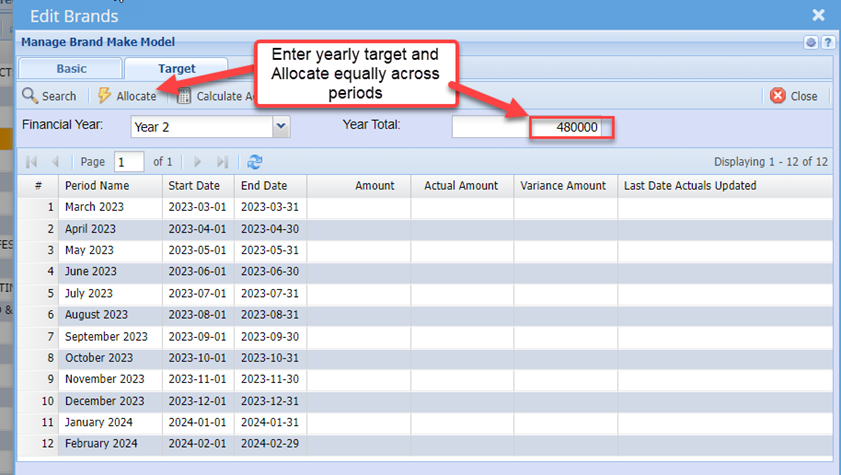Click the Year Total input field
This screenshot has width=841, height=475.
[x=527, y=127]
